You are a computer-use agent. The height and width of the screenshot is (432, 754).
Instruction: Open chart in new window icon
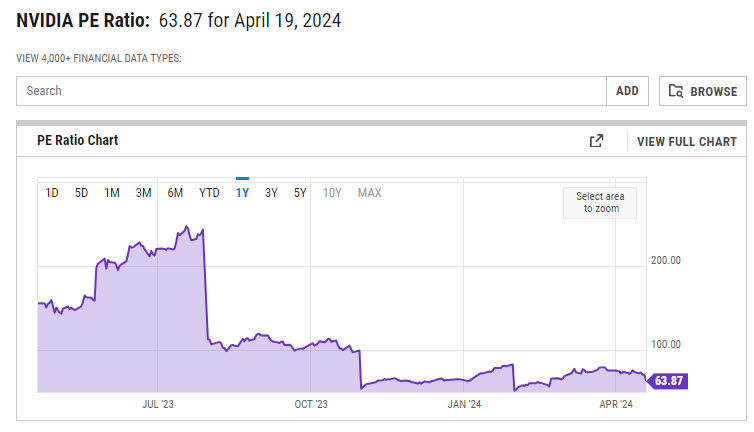click(596, 140)
